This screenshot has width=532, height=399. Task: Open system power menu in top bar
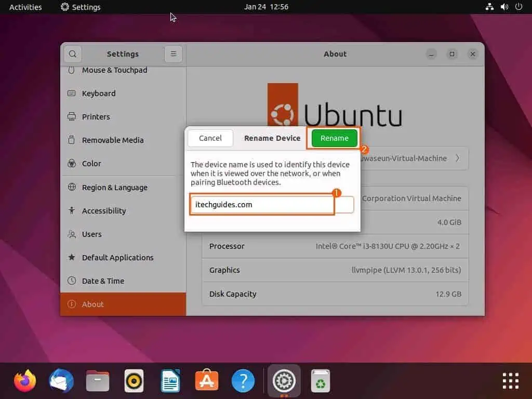click(518, 7)
